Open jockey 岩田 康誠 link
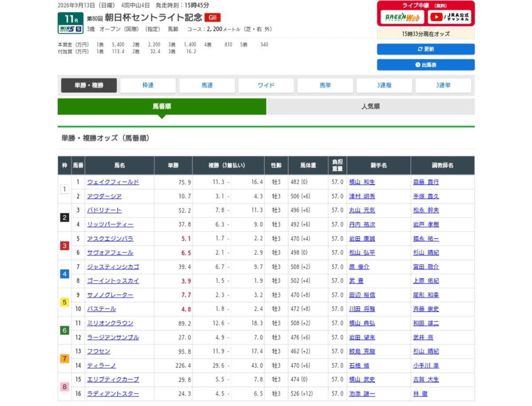Screen dimensions: 532x406 [362, 239]
